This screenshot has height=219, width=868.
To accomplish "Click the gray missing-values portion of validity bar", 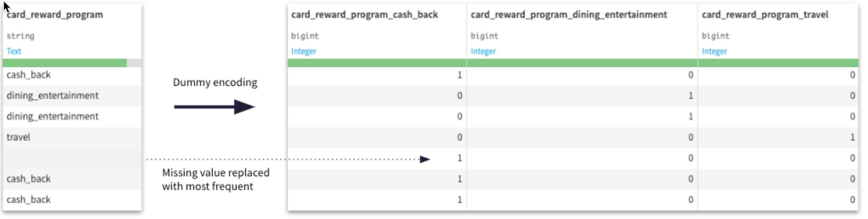I will click(x=134, y=63).
